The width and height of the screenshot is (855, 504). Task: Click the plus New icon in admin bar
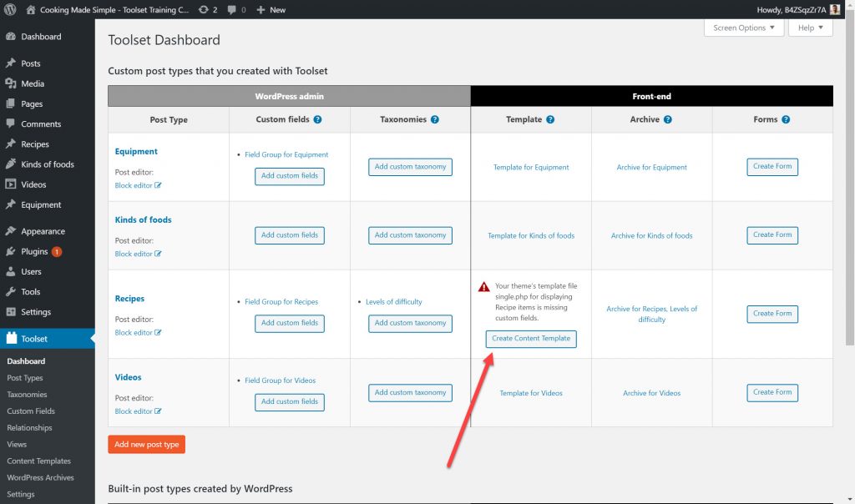coord(261,10)
